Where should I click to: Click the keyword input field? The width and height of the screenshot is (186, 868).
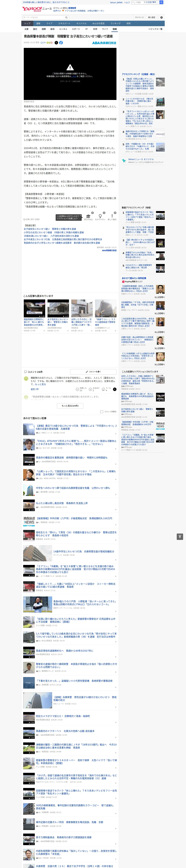tap(44, 18)
